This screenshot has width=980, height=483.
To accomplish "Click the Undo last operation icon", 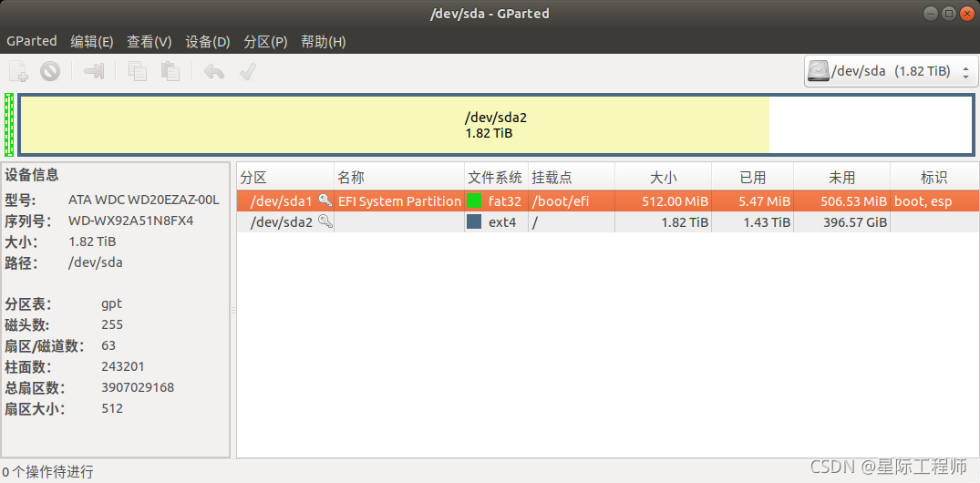I will pos(213,71).
